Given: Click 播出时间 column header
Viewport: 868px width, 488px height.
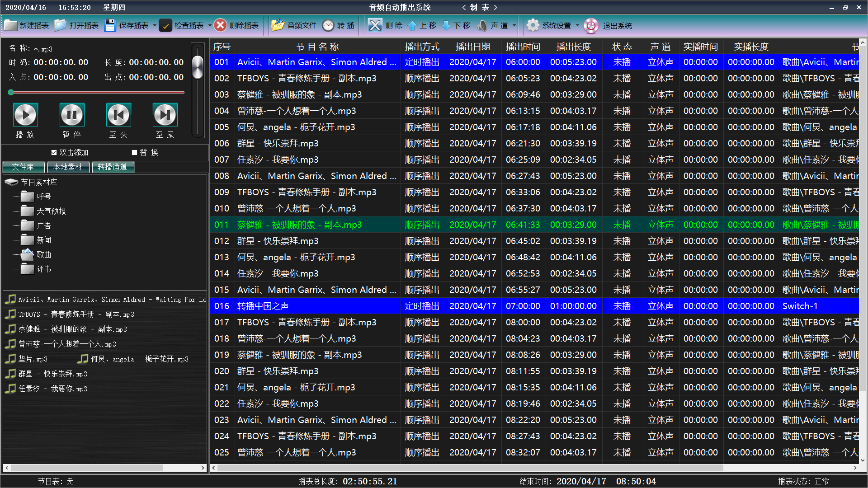Looking at the screenshot, I should [523, 47].
